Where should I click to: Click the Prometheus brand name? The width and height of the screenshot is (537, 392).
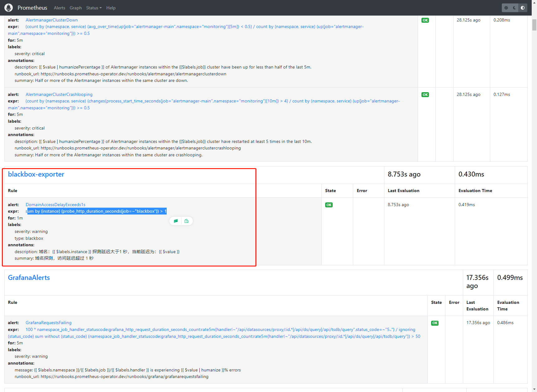32,8
